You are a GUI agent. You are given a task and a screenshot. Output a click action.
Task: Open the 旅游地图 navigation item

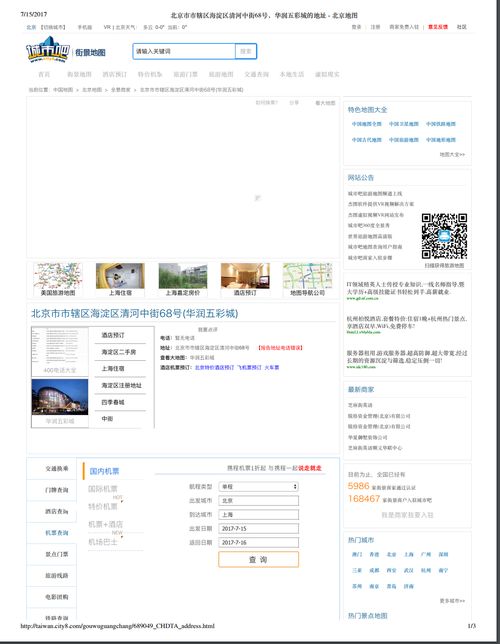(x=221, y=74)
